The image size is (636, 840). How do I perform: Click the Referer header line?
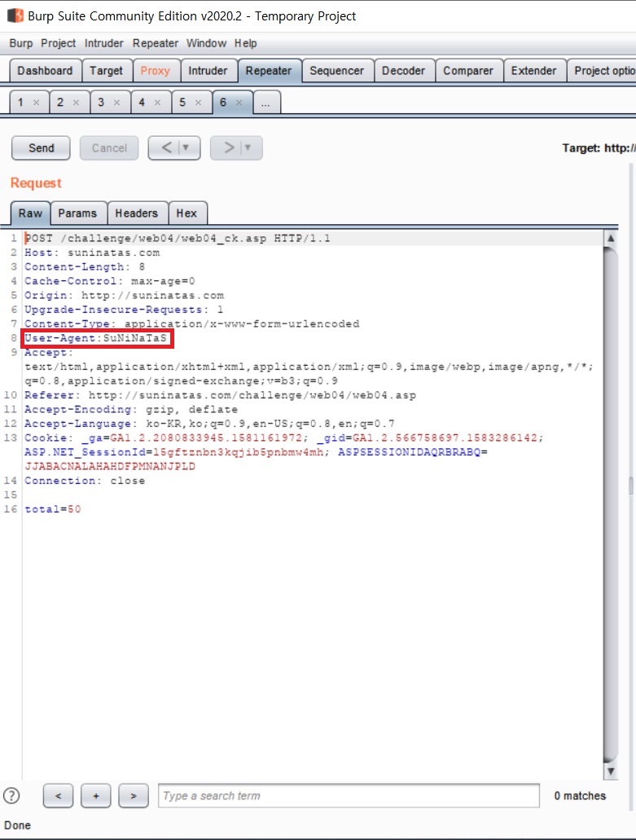[x=220, y=395]
